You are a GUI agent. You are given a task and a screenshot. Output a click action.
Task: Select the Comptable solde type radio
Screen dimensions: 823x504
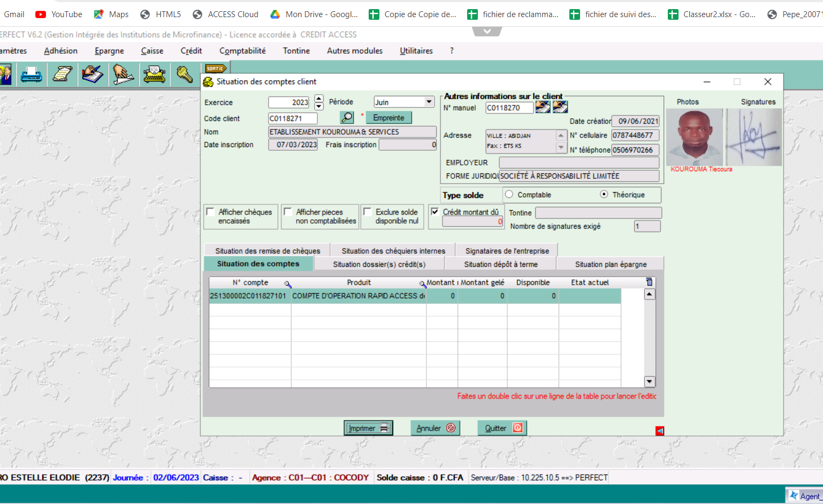click(x=509, y=195)
